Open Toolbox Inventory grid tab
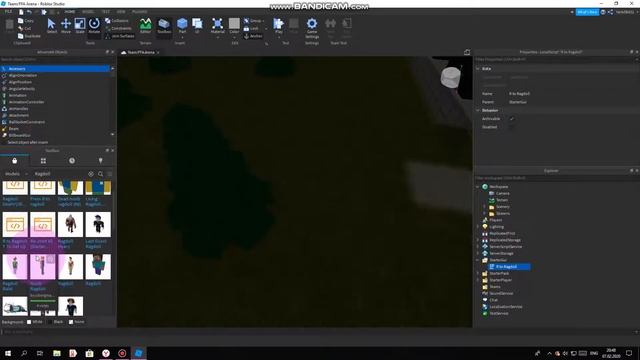The width and height of the screenshot is (640, 360). click(43, 161)
